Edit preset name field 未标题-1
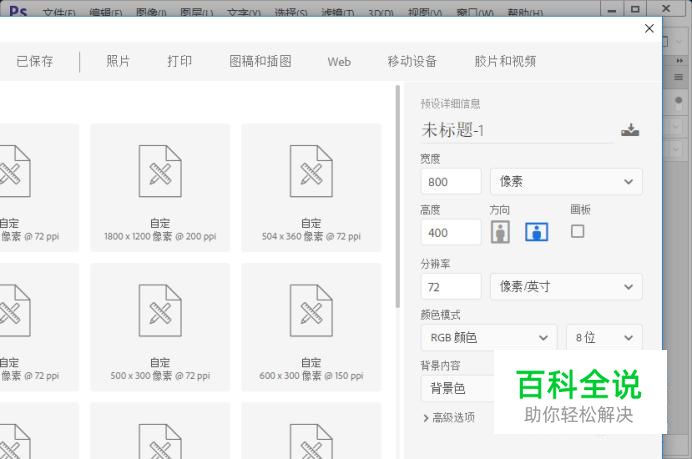 click(517, 130)
